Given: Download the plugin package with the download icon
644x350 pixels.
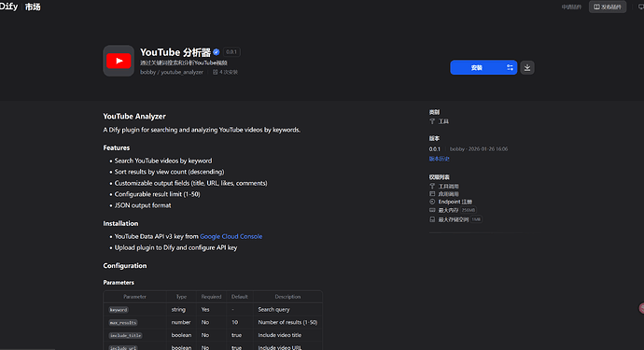Looking at the screenshot, I should 527,68.
